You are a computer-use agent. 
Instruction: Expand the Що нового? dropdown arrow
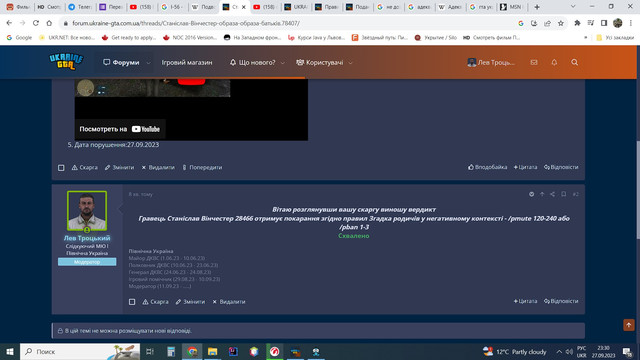click(x=282, y=63)
